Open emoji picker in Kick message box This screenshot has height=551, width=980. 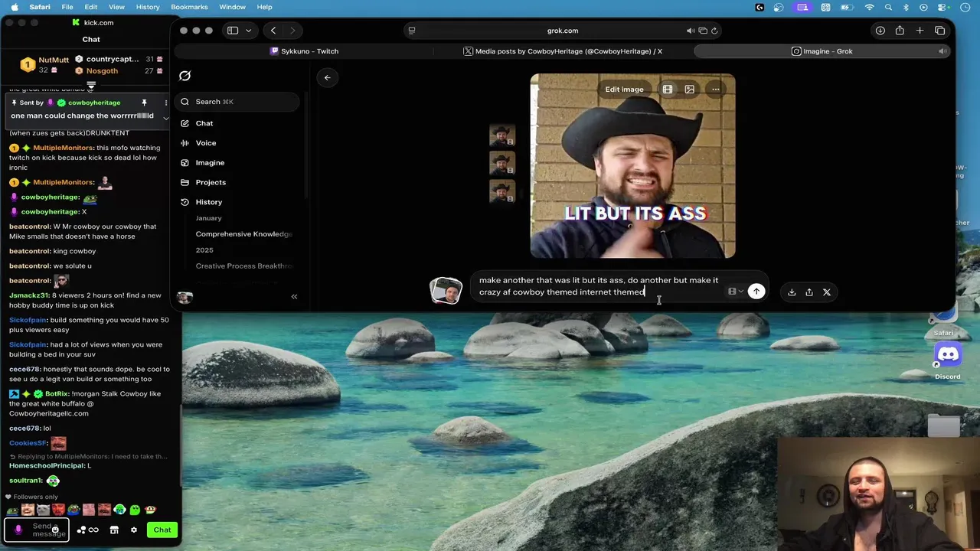pos(55,530)
